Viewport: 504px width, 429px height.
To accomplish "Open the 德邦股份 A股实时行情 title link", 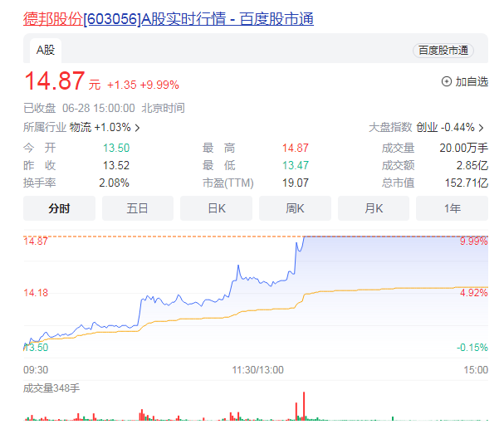I will (168, 18).
